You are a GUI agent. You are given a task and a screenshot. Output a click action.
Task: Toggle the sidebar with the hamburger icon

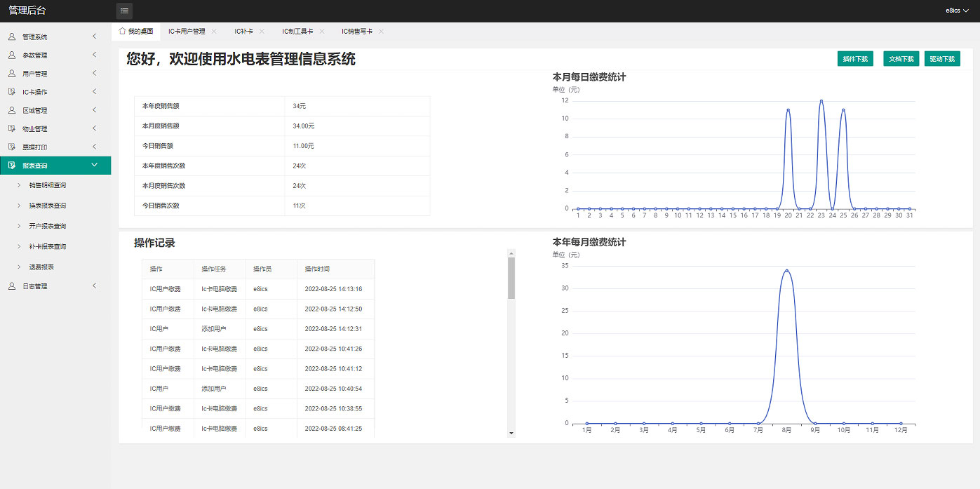click(124, 11)
